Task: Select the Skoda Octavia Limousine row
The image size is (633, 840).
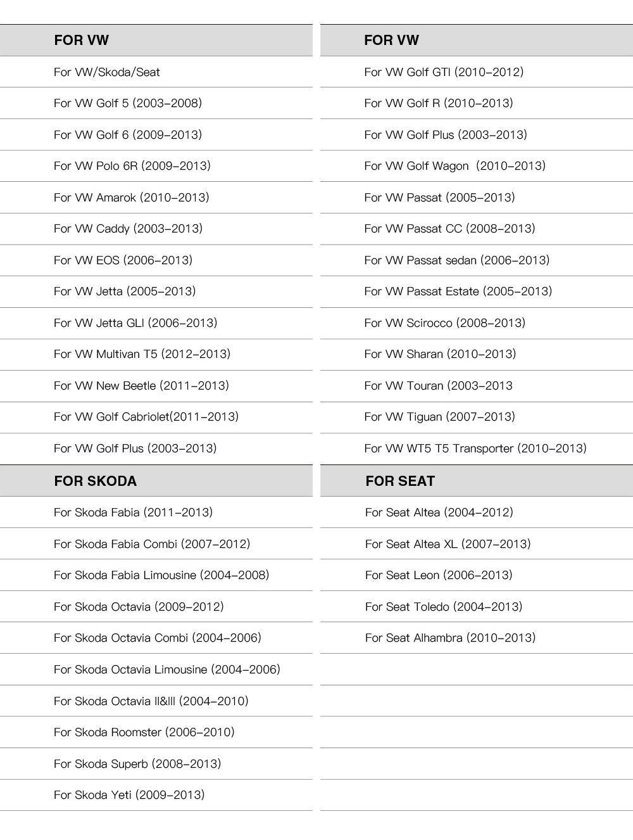Action: click(167, 670)
